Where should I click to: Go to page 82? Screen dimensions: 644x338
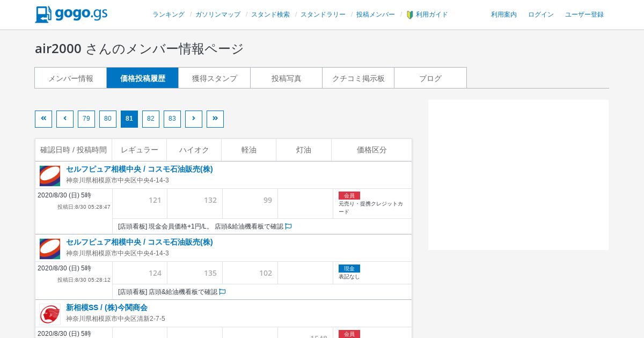[x=151, y=119]
